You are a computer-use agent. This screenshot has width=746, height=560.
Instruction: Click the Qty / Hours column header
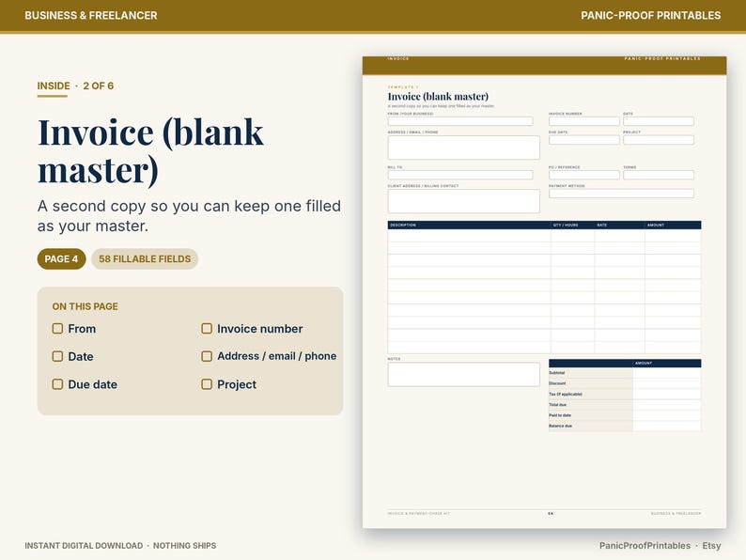click(x=572, y=226)
